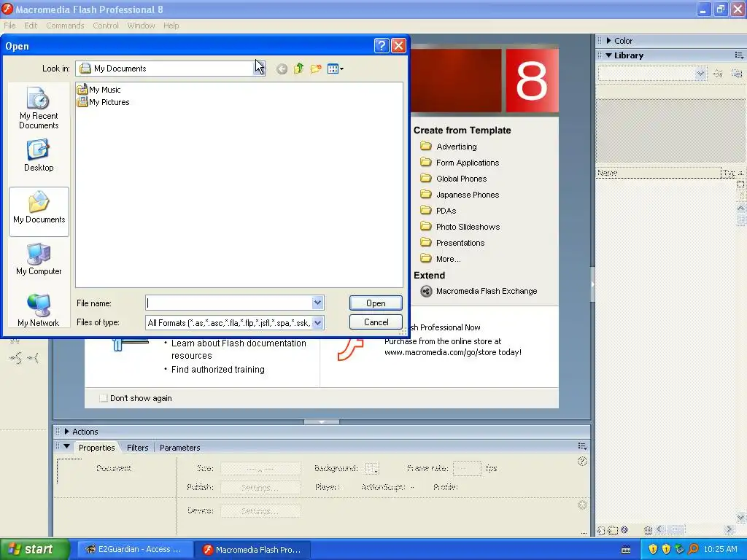Click the Start button
The image size is (747, 560).
[34, 550]
